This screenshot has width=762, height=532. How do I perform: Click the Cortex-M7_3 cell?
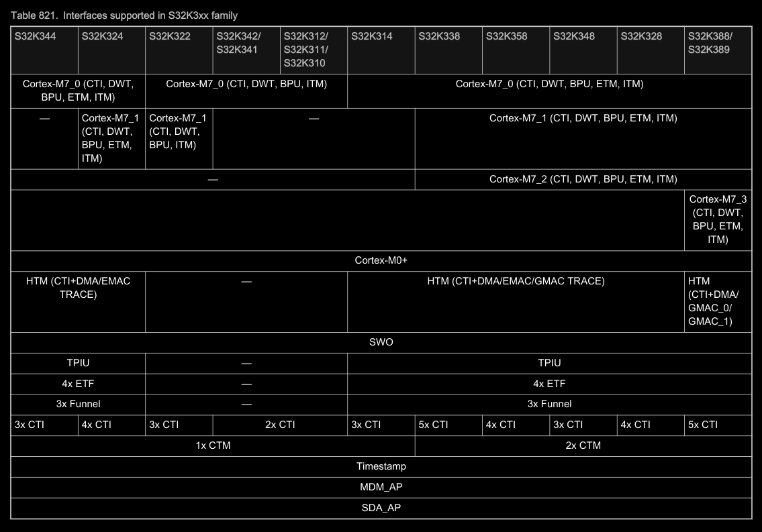(x=718, y=219)
